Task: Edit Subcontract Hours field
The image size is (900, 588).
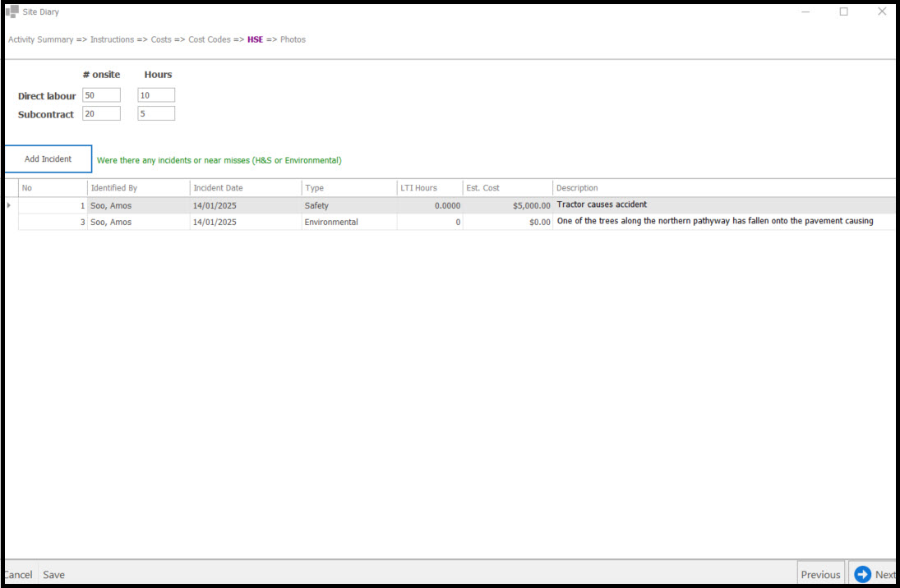Action: click(155, 113)
